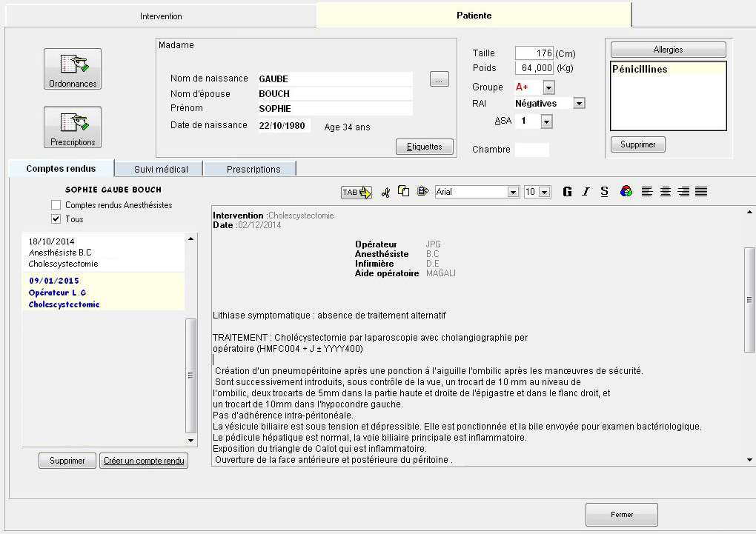
Task: Switch to the Intervention tab
Action: 161,16
